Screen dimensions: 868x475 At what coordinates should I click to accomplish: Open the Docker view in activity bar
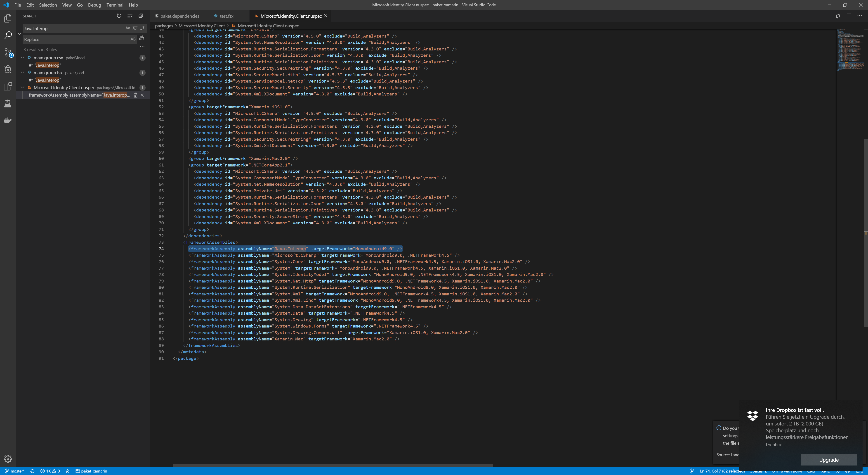(8, 120)
